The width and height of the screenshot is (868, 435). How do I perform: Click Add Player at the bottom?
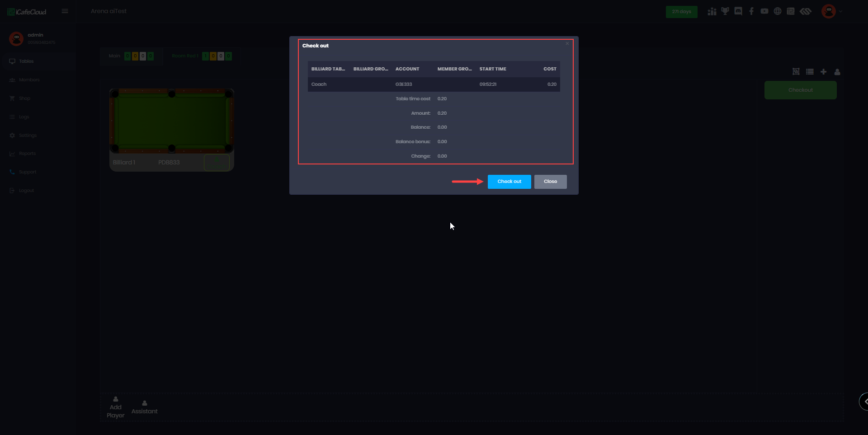(116, 407)
